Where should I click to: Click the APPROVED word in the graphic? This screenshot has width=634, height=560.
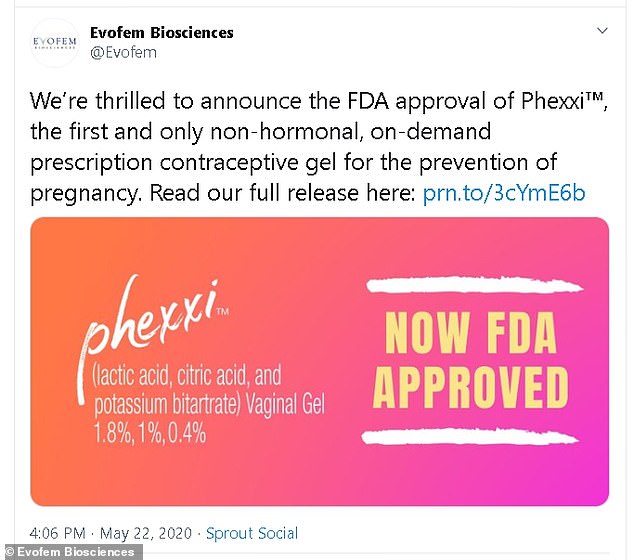pyautogui.click(x=471, y=387)
